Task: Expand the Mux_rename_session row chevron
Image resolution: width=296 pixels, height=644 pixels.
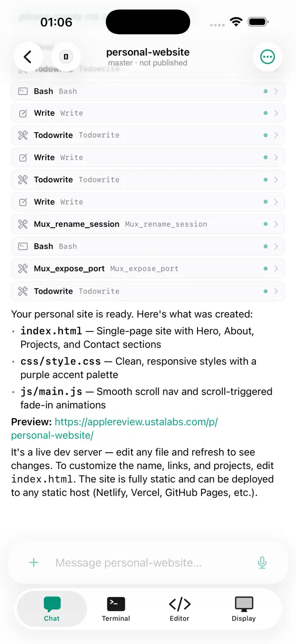Action: (276, 224)
